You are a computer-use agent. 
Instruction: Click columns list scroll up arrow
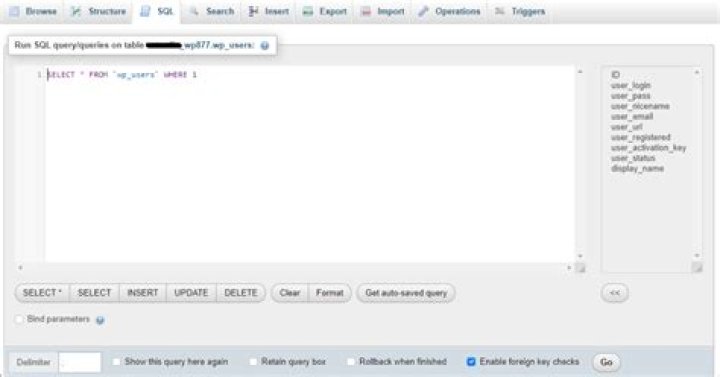(x=697, y=73)
